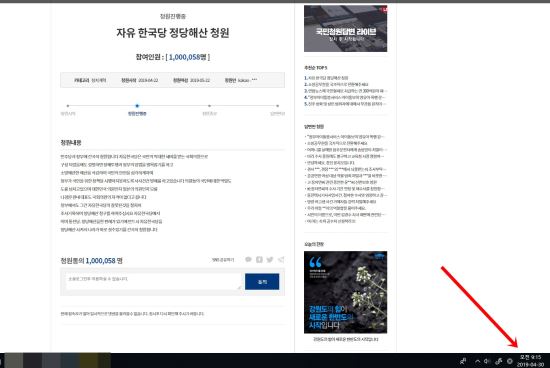Click the third progress step dot

click(209, 106)
